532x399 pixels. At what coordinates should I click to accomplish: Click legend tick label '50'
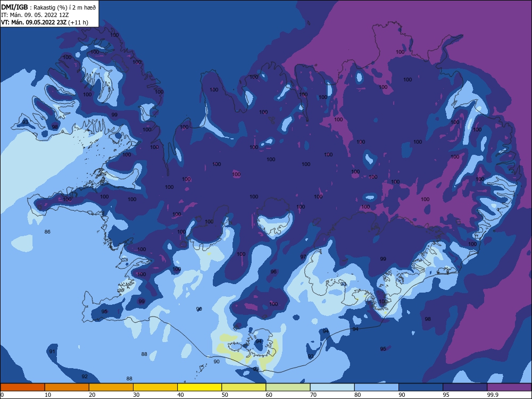225,395
